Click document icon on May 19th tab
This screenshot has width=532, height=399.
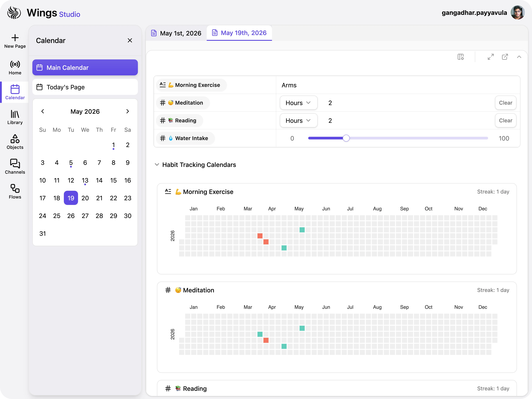click(215, 33)
